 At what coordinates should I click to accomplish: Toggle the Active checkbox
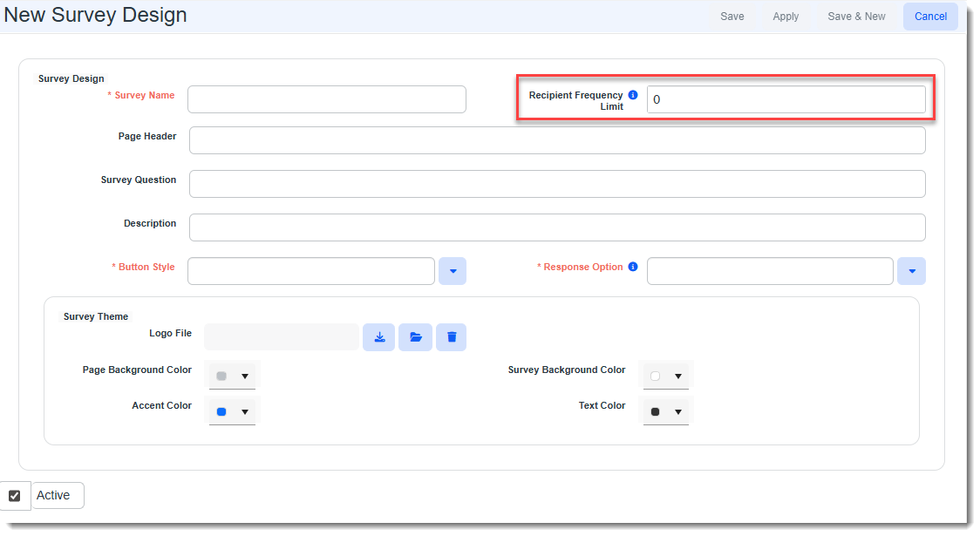click(x=15, y=496)
